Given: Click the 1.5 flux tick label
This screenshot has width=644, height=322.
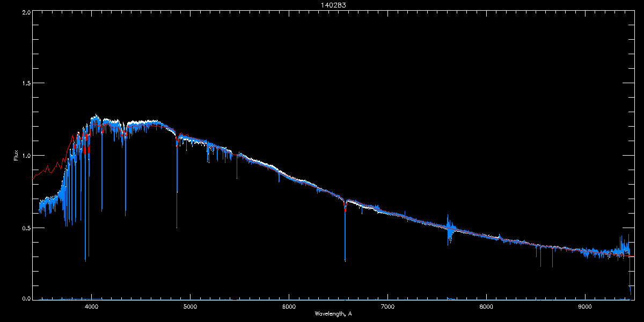Looking at the screenshot, I should pos(26,84).
